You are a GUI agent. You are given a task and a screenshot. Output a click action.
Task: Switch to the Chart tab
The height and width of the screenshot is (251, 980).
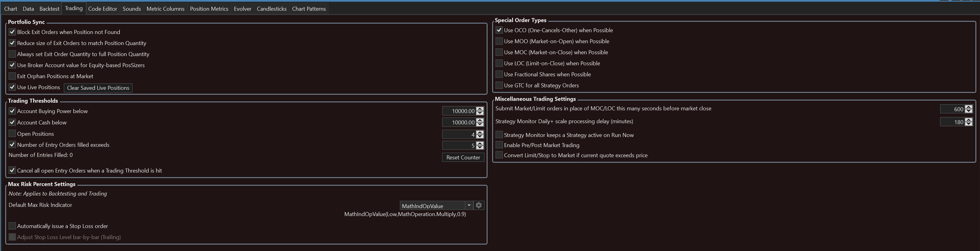11,9
